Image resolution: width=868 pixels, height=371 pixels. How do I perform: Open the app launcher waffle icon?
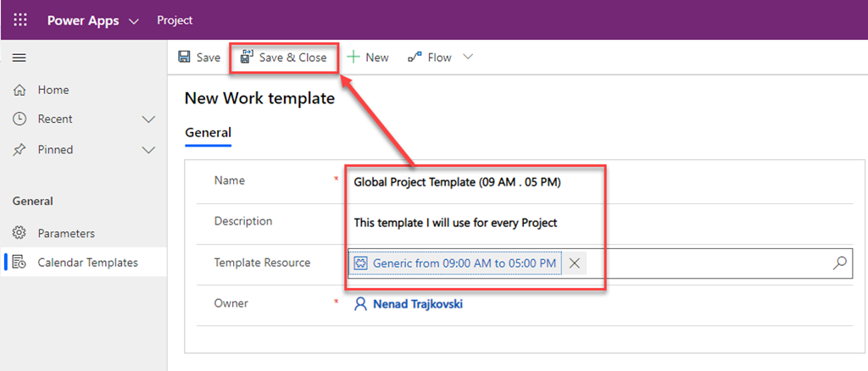[20, 19]
